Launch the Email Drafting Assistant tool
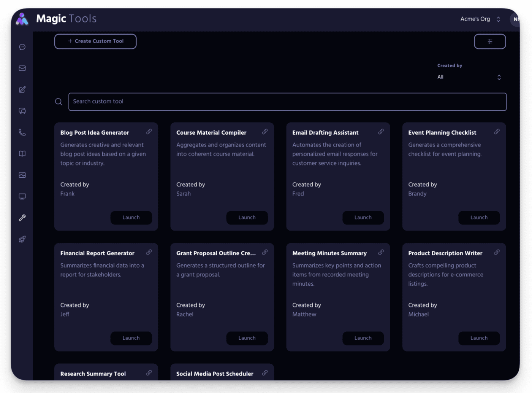This screenshot has height=393, width=532. 363,218
